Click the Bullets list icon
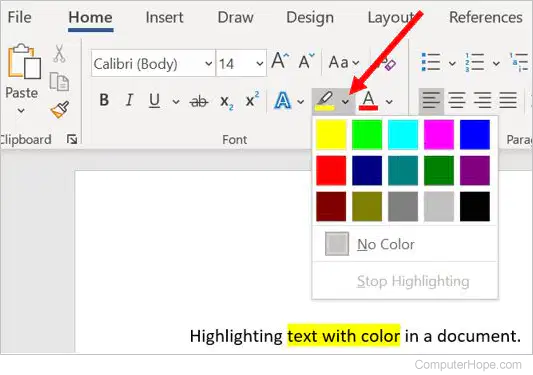Screen dimensions: 533x375 (431, 62)
